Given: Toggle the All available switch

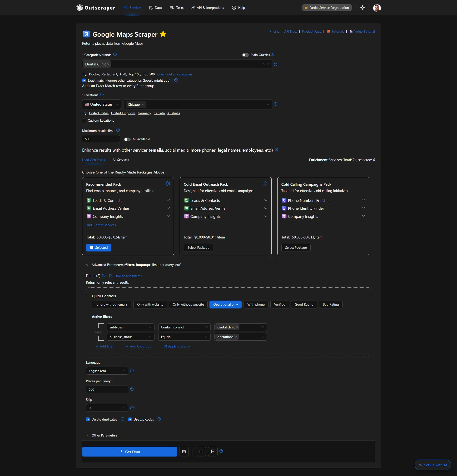Looking at the screenshot, I should point(127,139).
